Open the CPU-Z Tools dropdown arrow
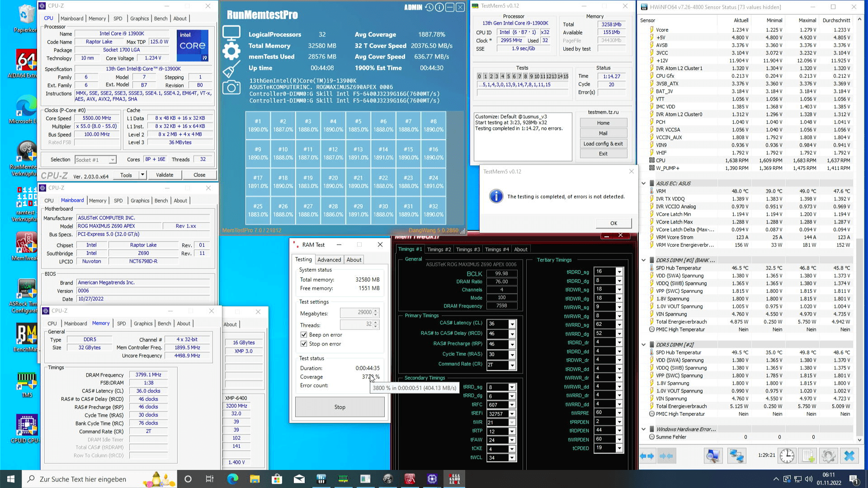Viewport: 868px width, 488px height. (142, 175)
